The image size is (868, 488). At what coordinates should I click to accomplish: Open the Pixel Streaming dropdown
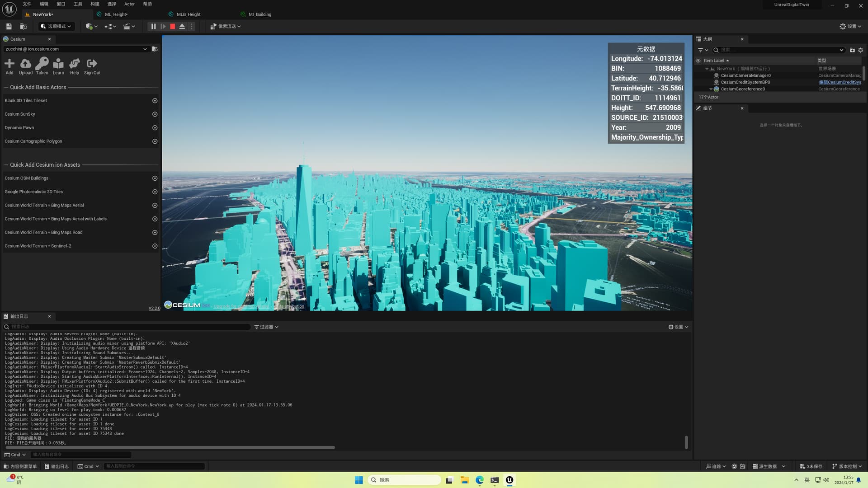pyautogui.click(x=226, y=27)
